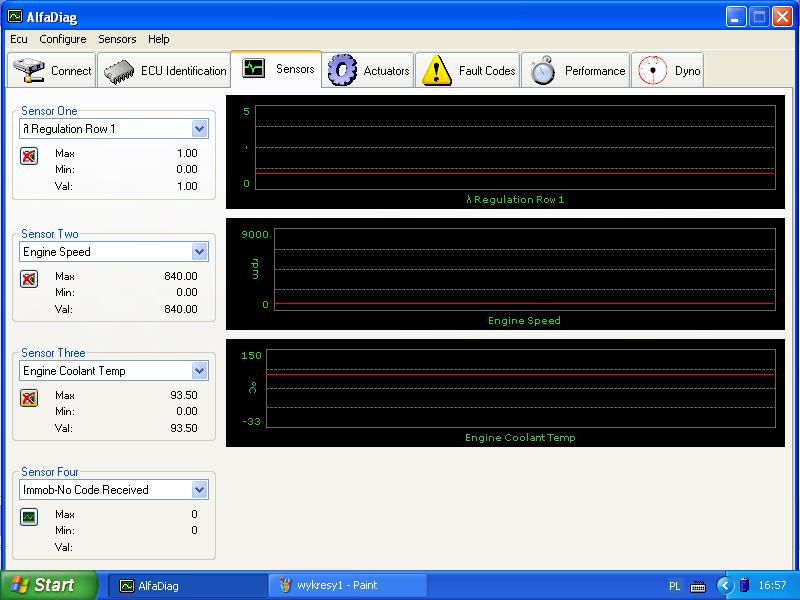Screen dimensions: 800x600
Task: Open the Configure menu
Action: pos(63,39)
